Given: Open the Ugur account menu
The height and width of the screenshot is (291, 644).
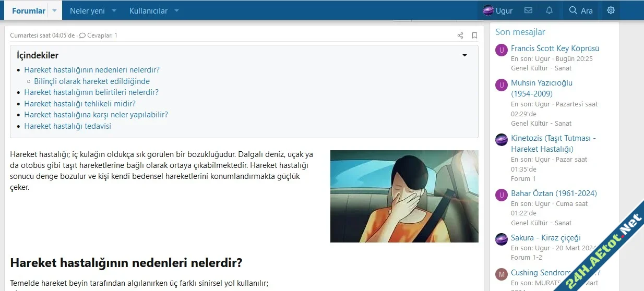Looking at the screenshot, I should [x=497, y=10].
